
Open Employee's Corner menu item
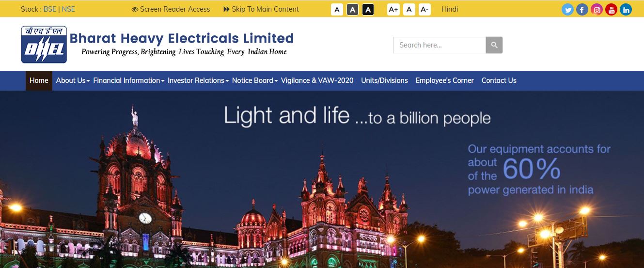(444, 80)
